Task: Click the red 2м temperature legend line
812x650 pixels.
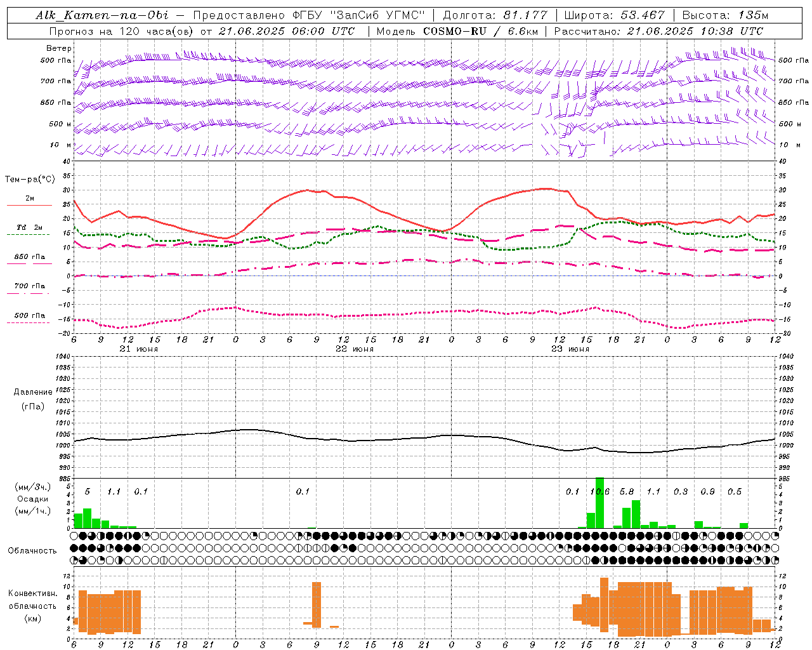Action: tap(29, 205)
